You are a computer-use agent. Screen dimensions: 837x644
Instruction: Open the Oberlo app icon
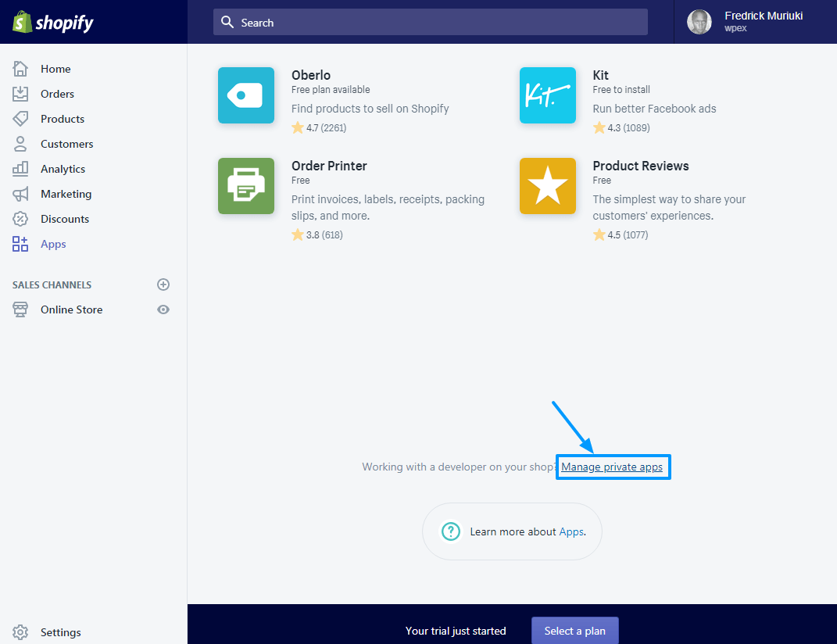point(246,95)
